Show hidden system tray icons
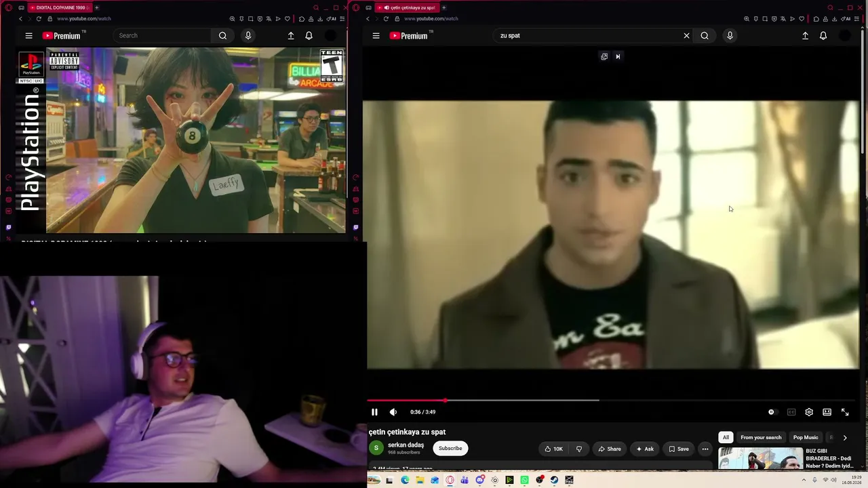This screenshot has width=868, height=488. (x=804, y=480)
